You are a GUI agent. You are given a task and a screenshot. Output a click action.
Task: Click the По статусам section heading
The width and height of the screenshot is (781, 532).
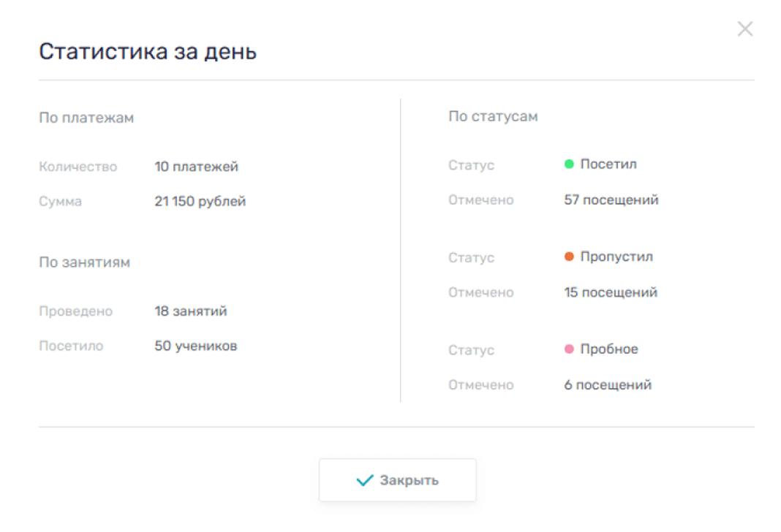click(493, 117)
